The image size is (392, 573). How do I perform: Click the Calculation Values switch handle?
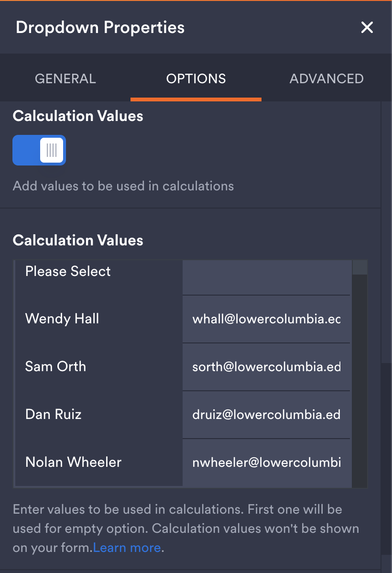(x=52, y=150)
